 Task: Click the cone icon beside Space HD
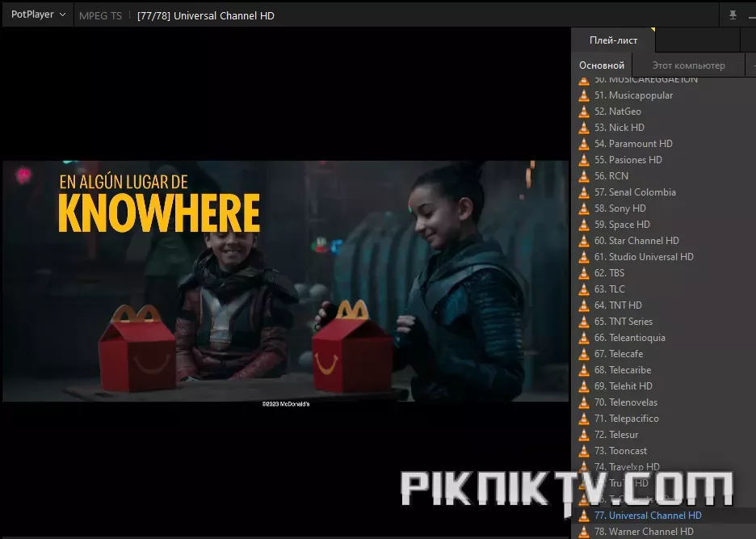coord(584,225)
